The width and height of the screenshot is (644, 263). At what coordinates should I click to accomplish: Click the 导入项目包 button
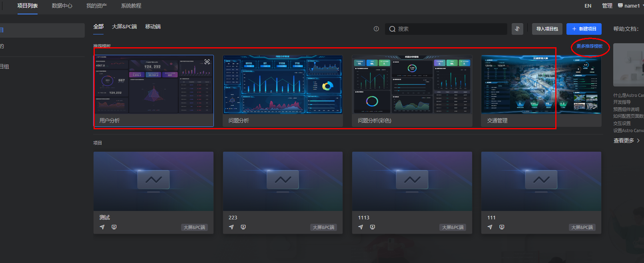click(x=547, y=29)
